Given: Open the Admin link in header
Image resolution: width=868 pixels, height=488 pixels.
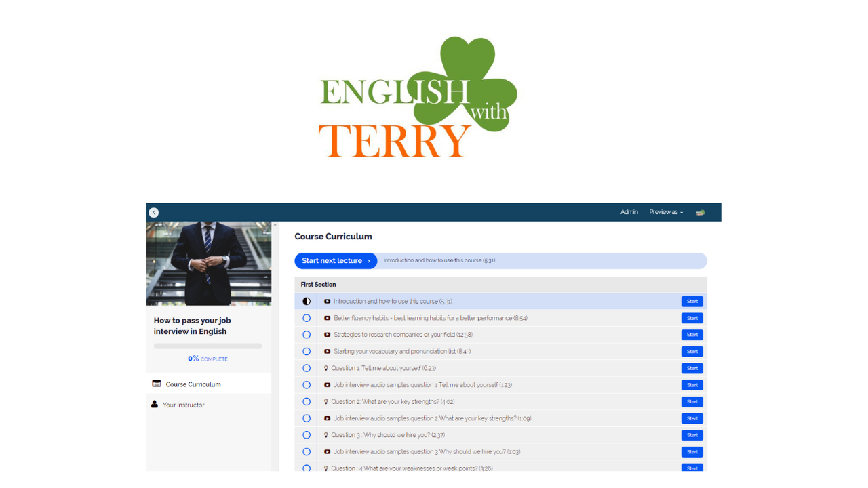Looking at the screenshot, I should (x=629, y=212).
